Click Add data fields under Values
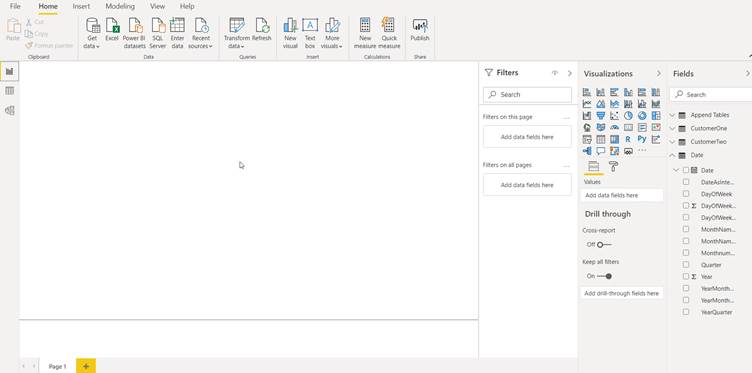Viewport: 752px width, 373px height. 622,195
